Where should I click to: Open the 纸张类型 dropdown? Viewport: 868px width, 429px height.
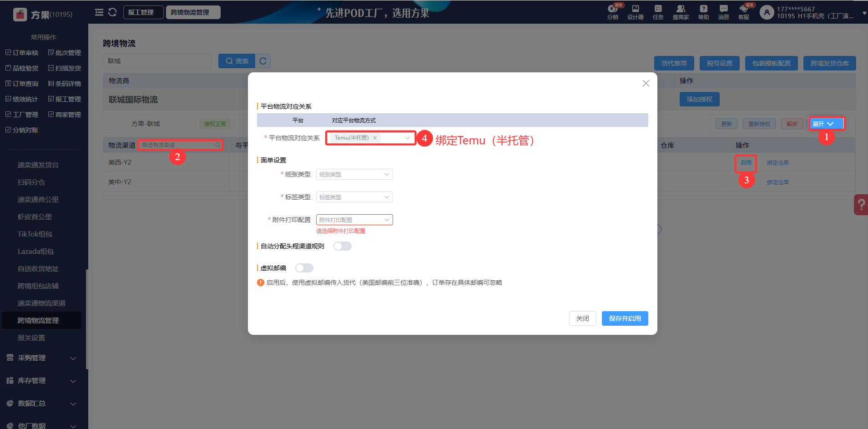pos(354,174)
